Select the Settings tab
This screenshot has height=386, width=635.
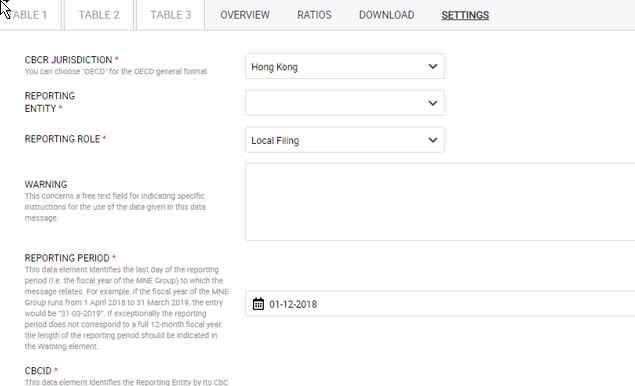click(465, 15)
